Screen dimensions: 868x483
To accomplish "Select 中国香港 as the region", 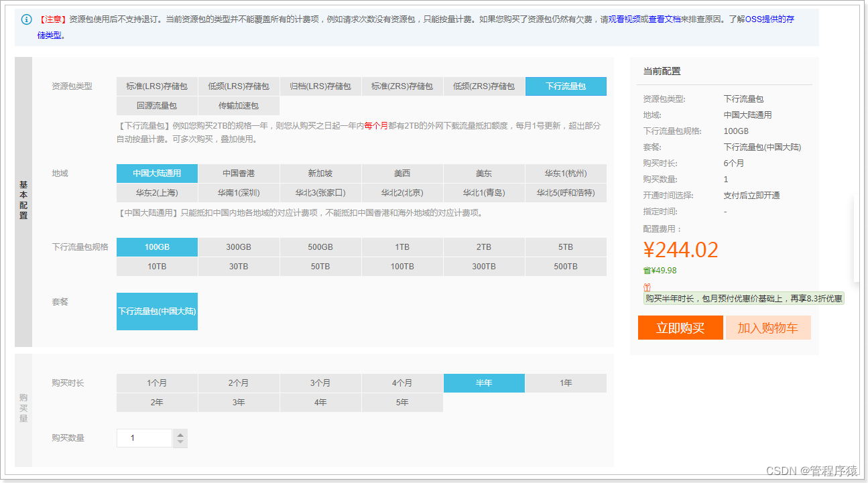I will [x=239, y=173].
